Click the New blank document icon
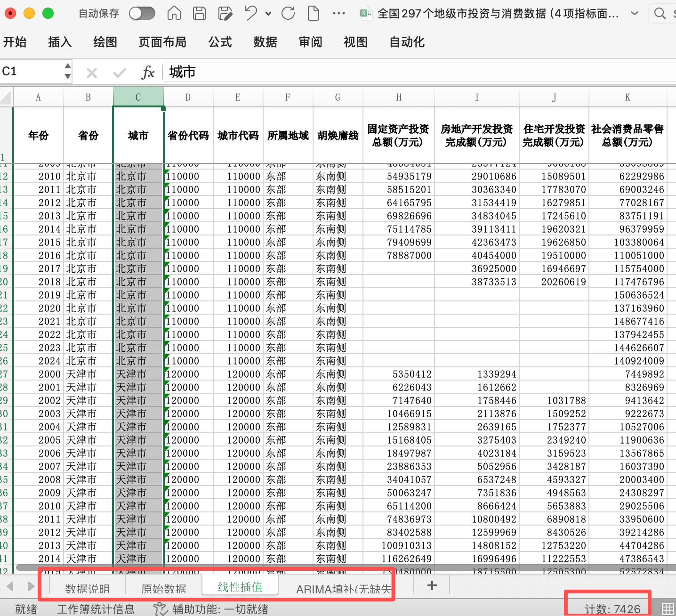 coord(314,13)
